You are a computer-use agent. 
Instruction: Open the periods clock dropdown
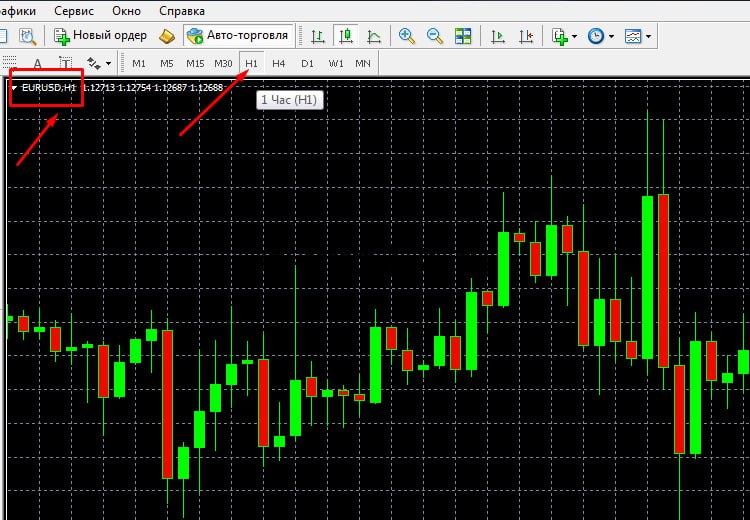(600, 36)
